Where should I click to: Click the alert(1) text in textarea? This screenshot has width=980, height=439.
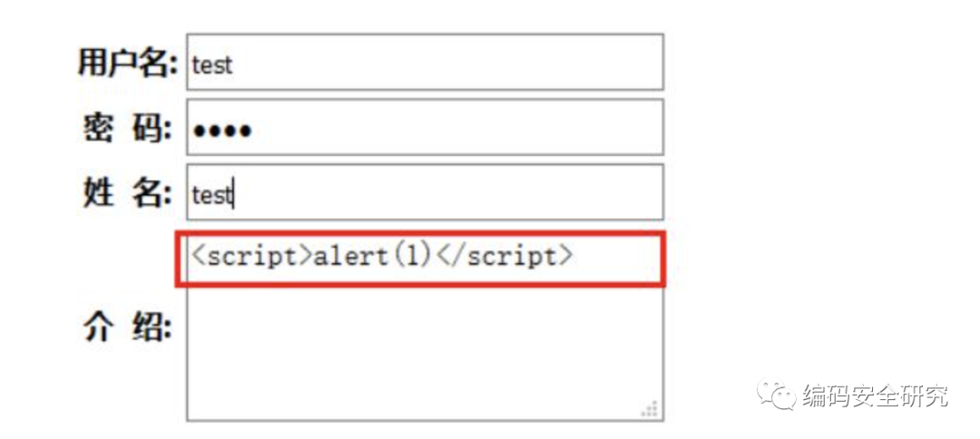(x=373, y=257)
